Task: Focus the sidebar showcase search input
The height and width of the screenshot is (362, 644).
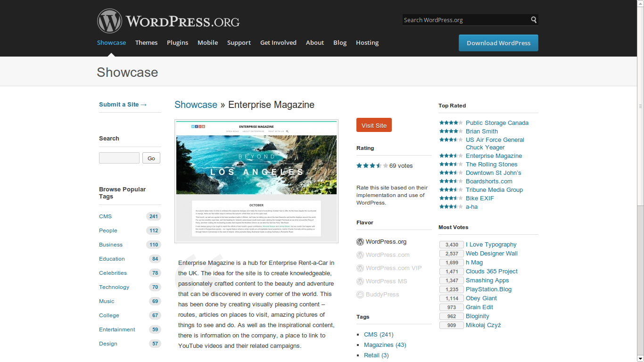Action: point(119,158)
